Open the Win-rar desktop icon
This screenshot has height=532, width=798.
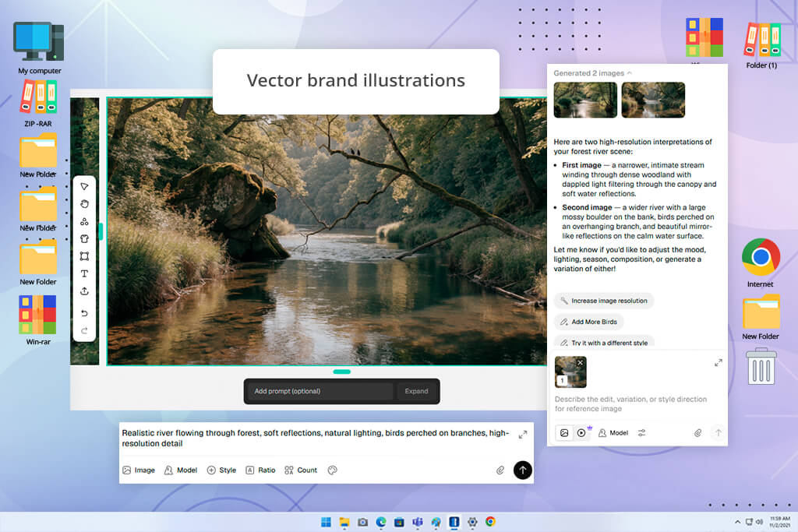point(38,320)
